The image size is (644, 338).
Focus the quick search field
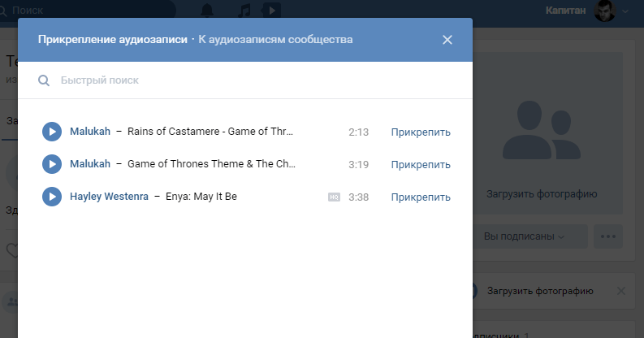pyautogui.click(x=244, y=80)
